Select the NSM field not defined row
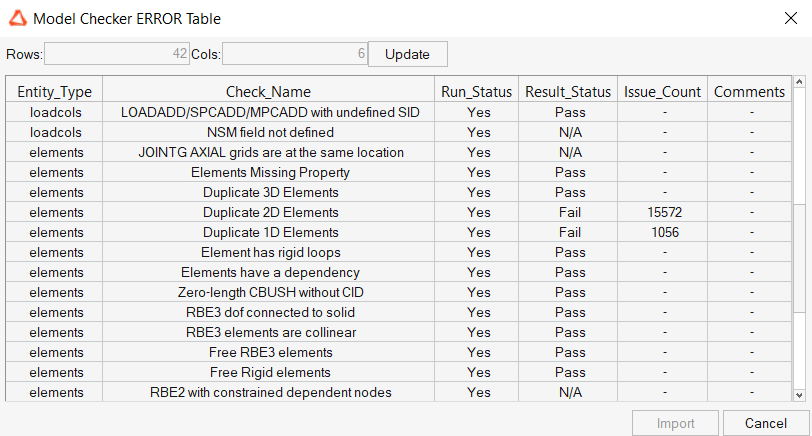This screenshot has width=812, height=436. 270,132
